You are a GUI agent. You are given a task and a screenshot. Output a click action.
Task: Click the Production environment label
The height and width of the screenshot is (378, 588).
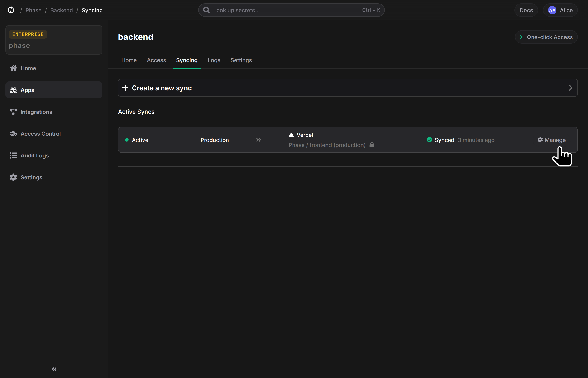tap(214, 140)
